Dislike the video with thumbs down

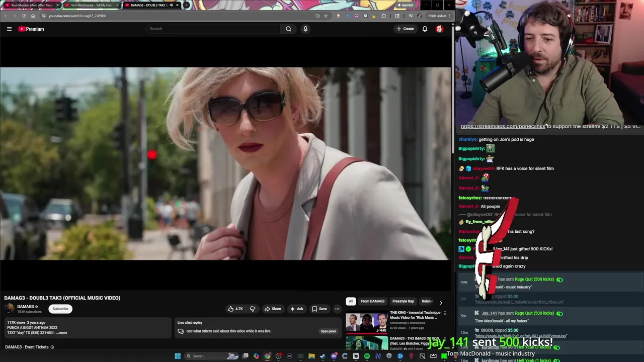[253, 309]
